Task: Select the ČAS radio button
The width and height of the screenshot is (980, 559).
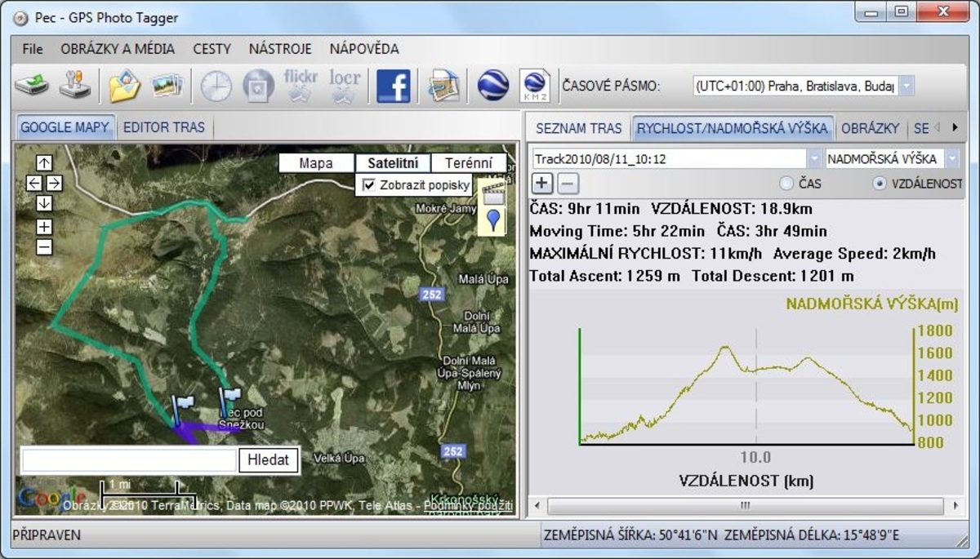Action: tap(787, 184)
